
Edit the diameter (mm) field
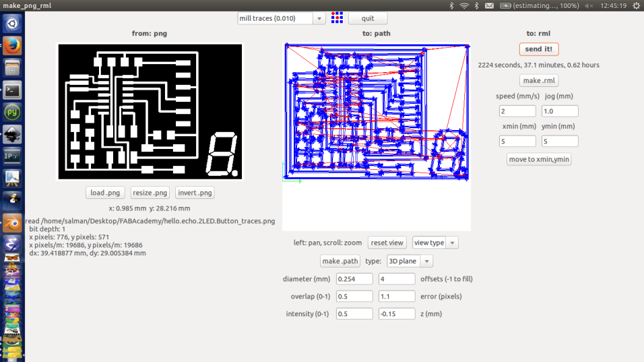[x=354, y=278]
